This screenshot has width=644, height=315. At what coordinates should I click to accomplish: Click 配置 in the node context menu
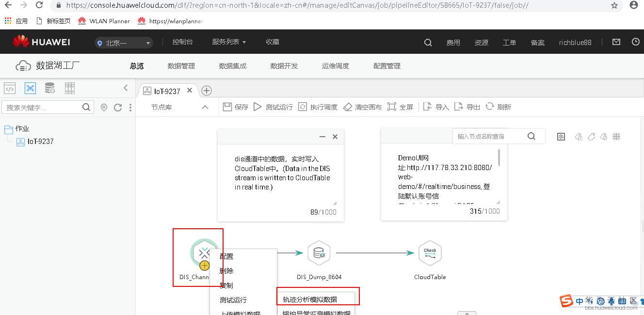click(x=225, y=256)
